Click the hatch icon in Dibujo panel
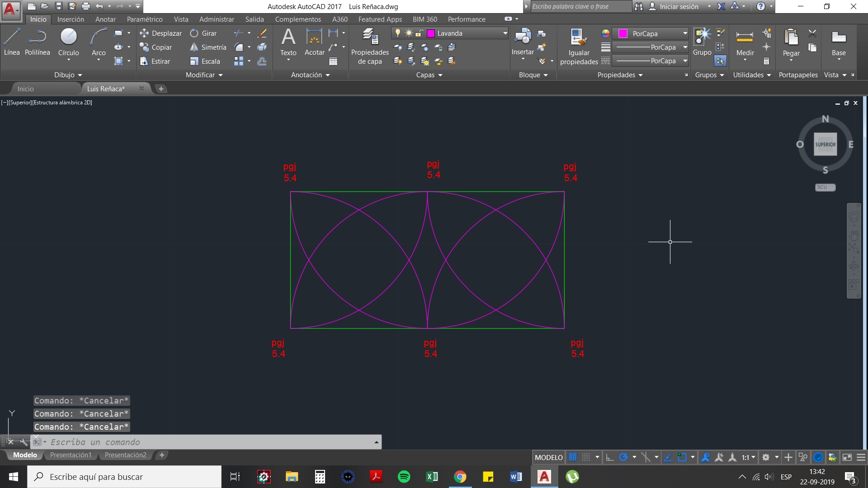Viewport: 868px width, 488px height. click(118, 61)
